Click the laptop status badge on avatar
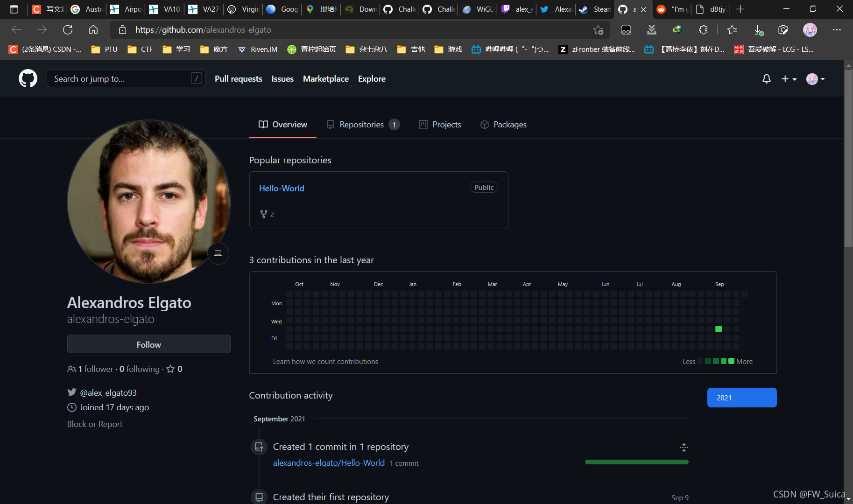853x504 pixels. 218,253
